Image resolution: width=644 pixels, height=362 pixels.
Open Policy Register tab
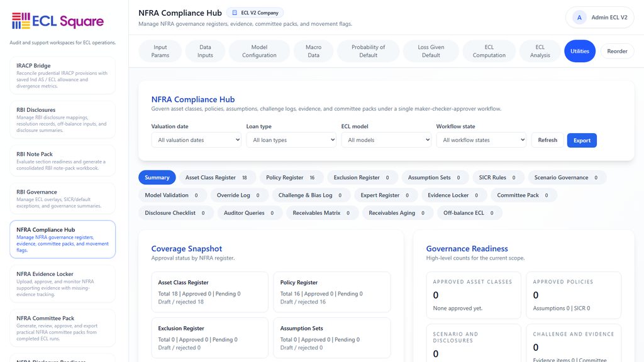click(x=291, y=177)
